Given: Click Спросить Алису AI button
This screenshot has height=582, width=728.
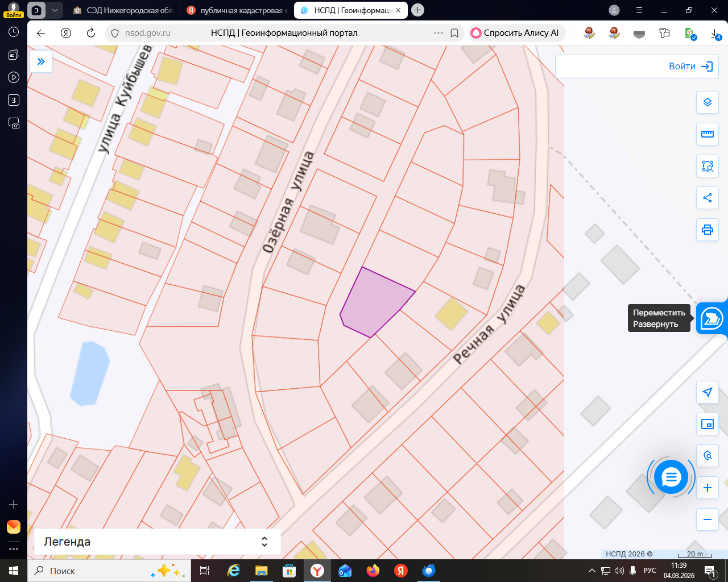Looking at the screenshot, I should (x=515, y=33).
